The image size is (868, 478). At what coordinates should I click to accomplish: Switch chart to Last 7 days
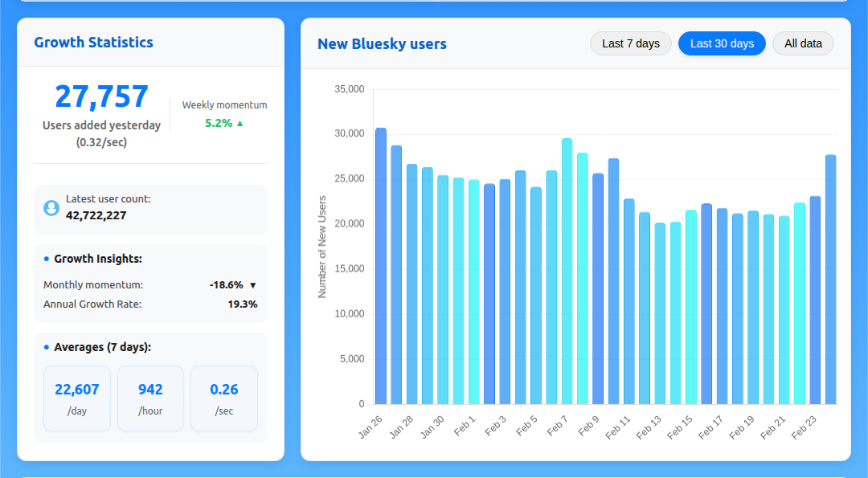(630, 43)
